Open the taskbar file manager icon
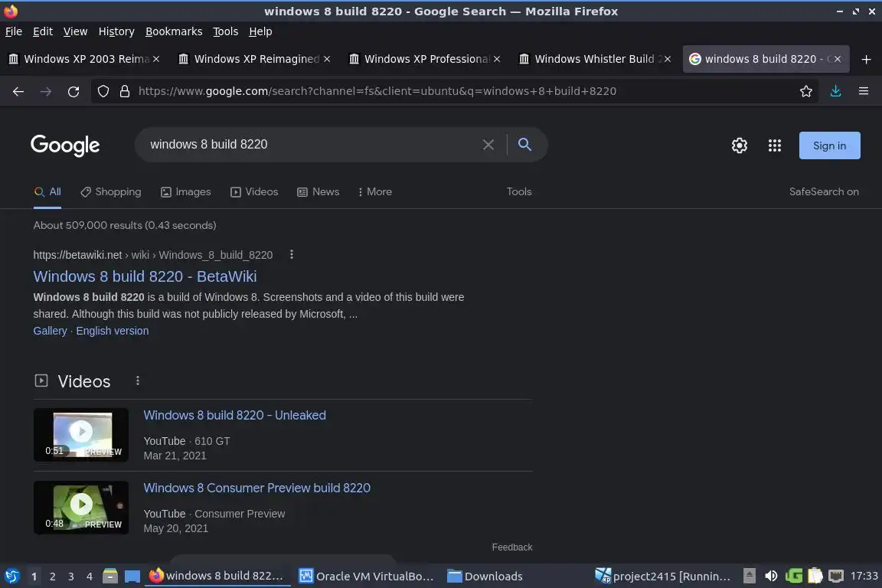Image resolution: width=882 pixels, height=588 pixels. (x=110, y=577)
